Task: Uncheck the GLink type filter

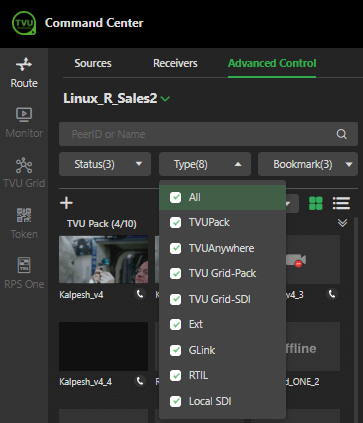Action: (x=175, y=350)
